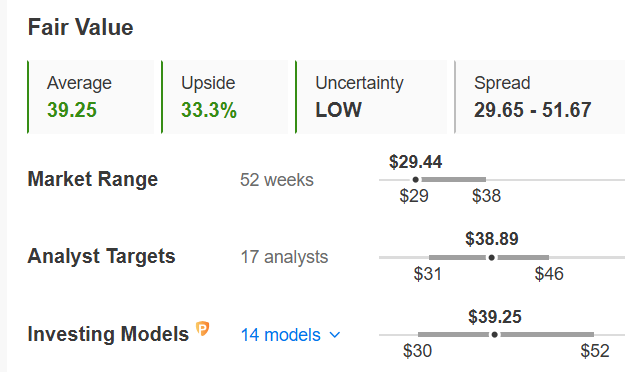Click the 52 weeks text
This screenshot has height=372, width=625.
point(277,180)
